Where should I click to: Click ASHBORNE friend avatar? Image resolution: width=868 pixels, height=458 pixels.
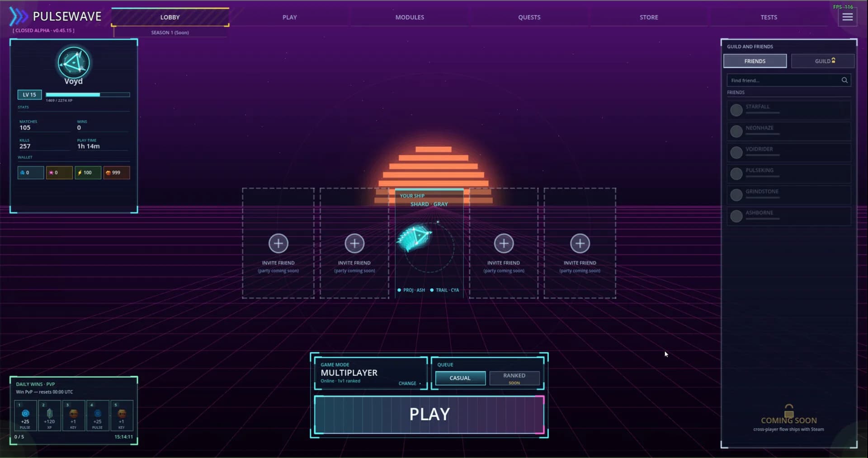click(736, 216)
